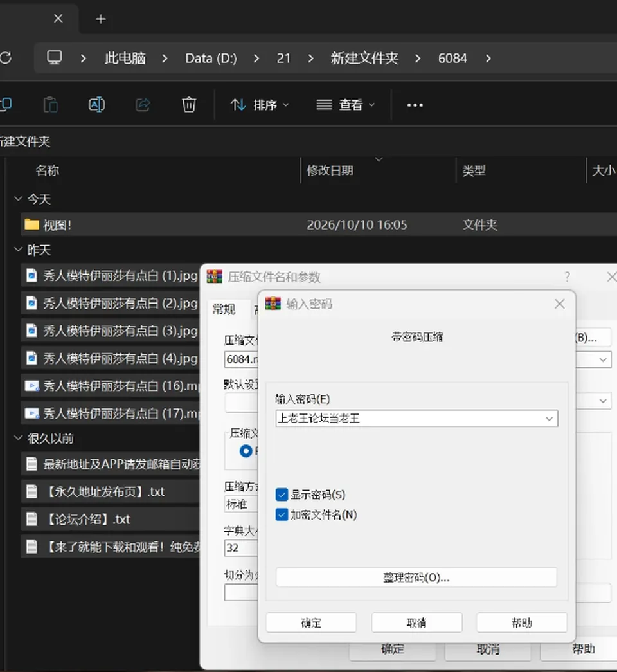
Task: Click the text file icon of 【论坛介绍】.txt
Action: (31, 519)
